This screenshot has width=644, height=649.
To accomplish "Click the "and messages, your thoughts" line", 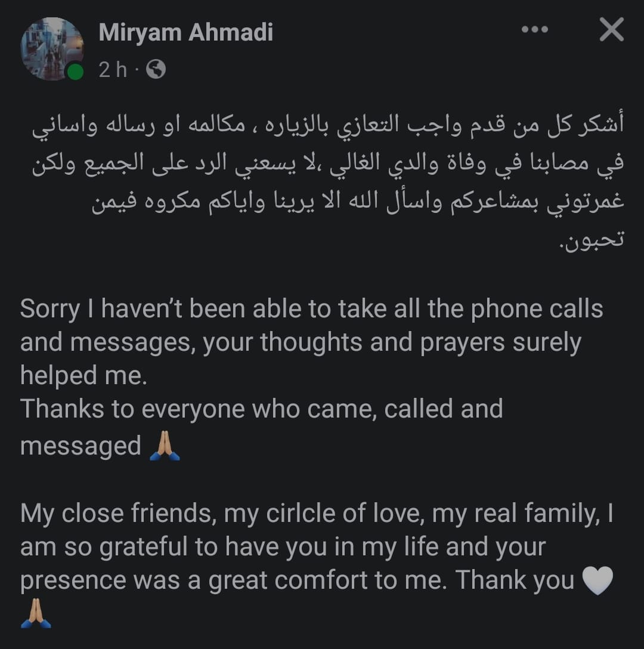I will (x=300, y=342).
